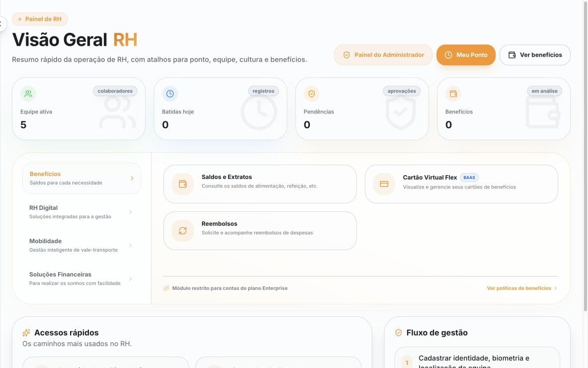
Task: Click the wallet icon in Ver benefícios button
Action: [x=512, y=55]
